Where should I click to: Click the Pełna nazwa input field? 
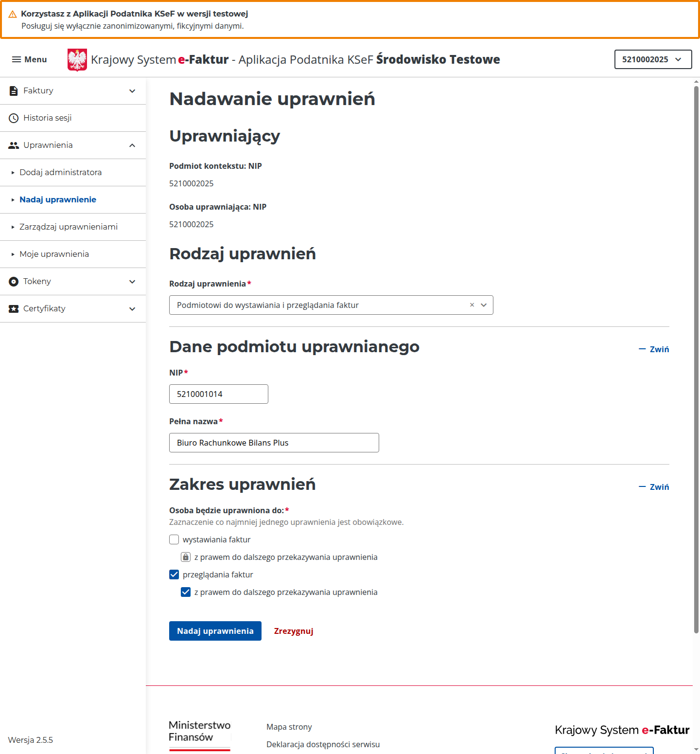(274, 443)
